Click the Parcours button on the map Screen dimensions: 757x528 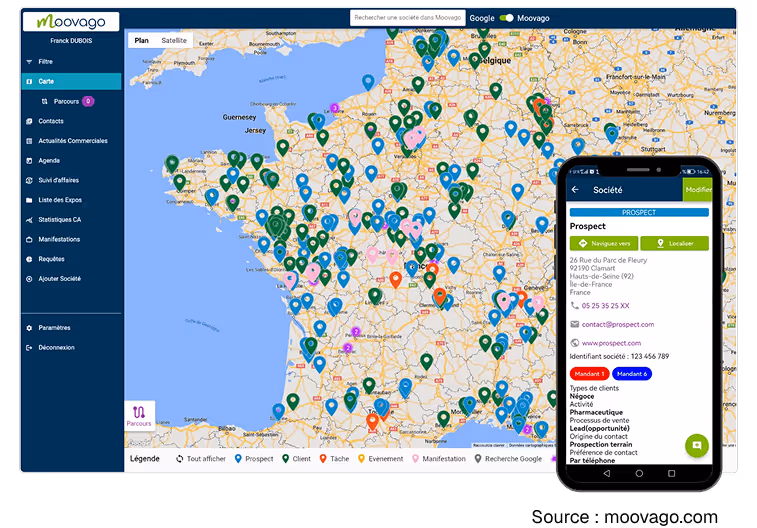139,416
